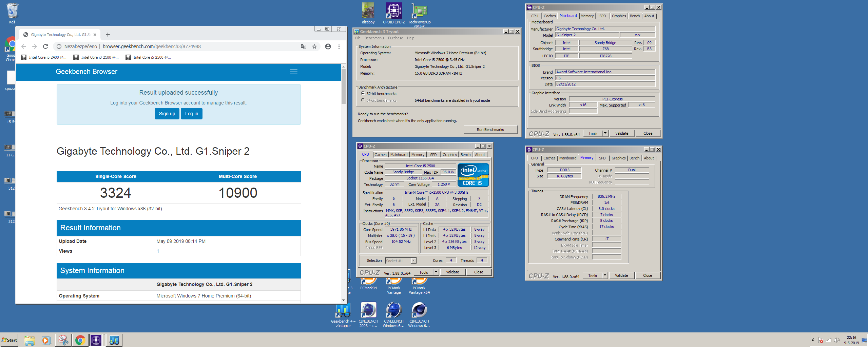Switch to Caches tab in CPU-Z CPU window
Image resolution: width=868 pixels, height=347 pixels.
pos(380,155)
